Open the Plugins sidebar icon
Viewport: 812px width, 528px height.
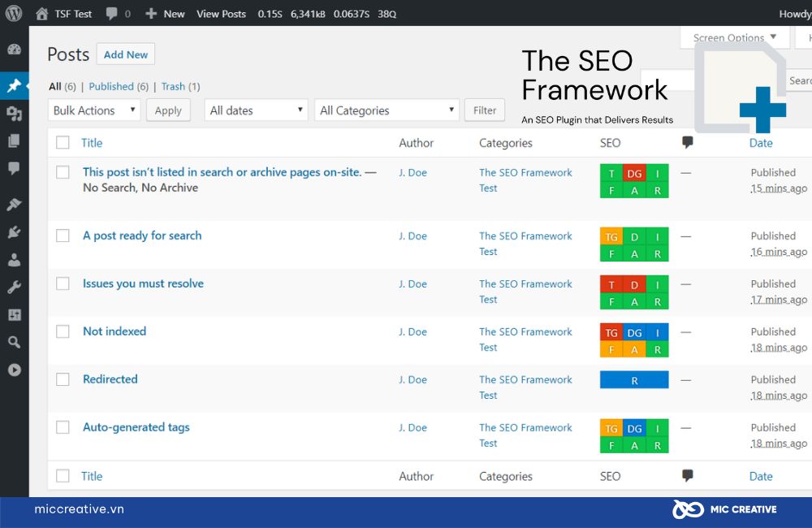coord(14,232)
